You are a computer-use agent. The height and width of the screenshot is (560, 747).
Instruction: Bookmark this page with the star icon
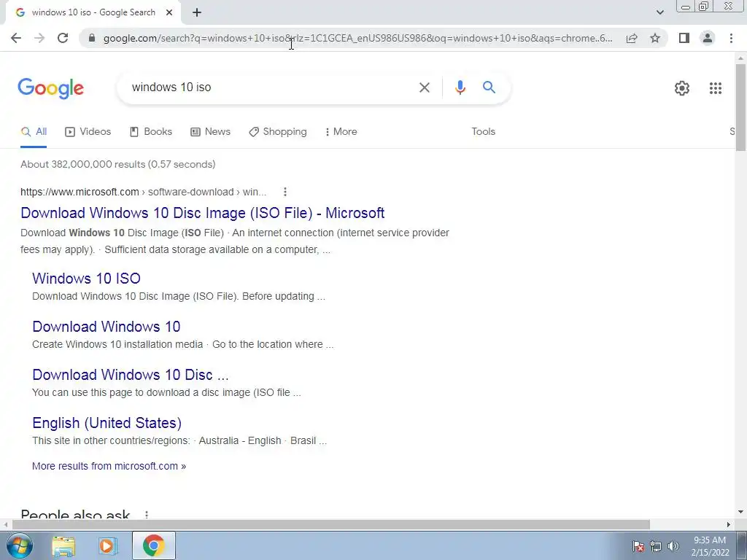click(655, 38)
